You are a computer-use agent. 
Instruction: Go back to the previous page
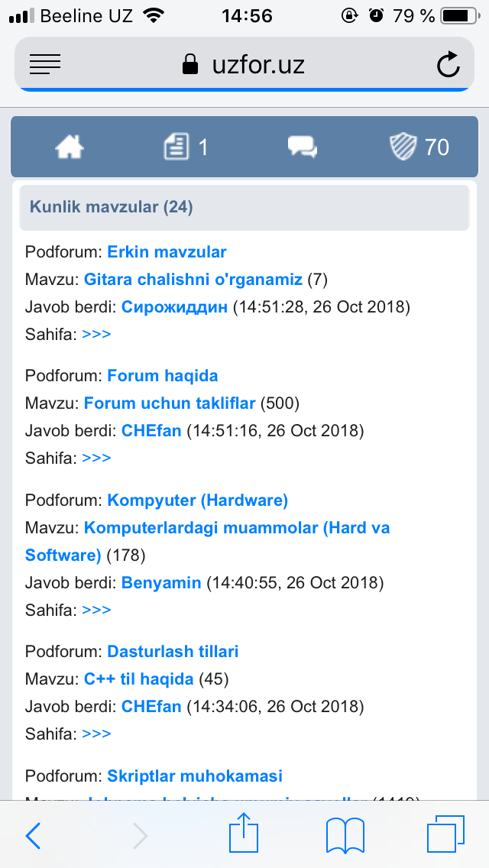tap(34, 836)
